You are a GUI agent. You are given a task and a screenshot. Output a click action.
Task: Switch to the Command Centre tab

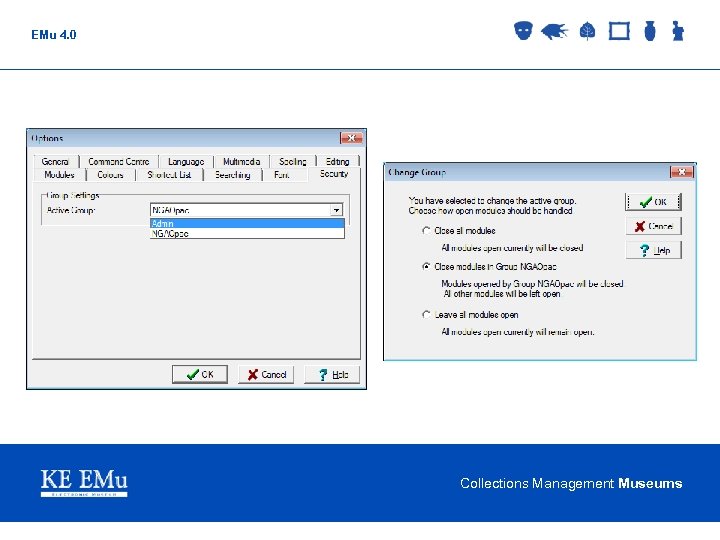click(x=118, y=162)
